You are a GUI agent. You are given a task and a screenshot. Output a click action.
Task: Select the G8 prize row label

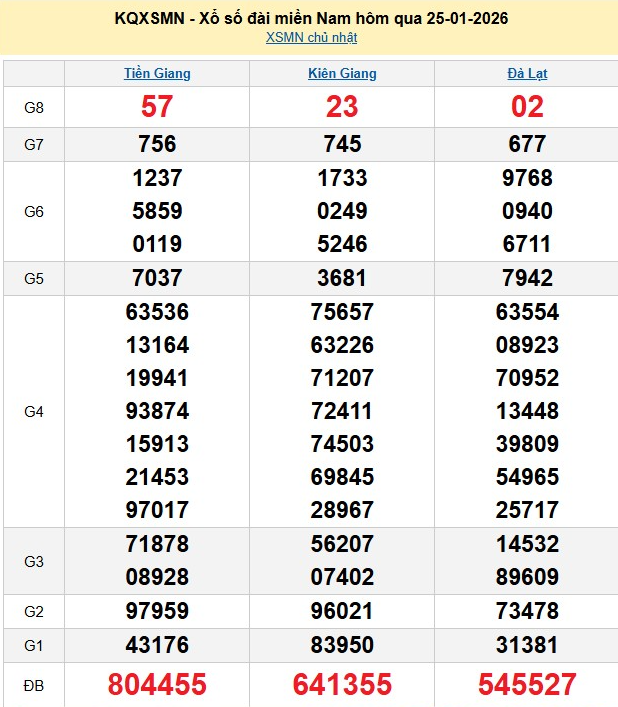(34, 107)
